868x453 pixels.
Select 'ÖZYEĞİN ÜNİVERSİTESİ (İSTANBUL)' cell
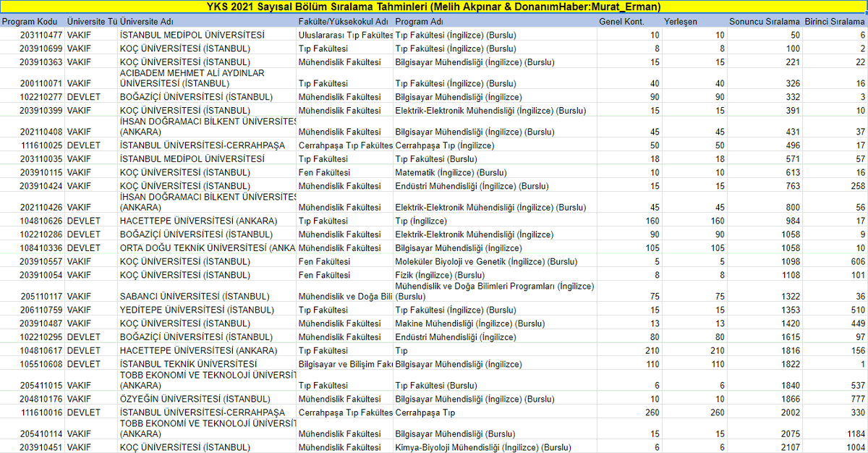pyautogui.click(x=207, y=399)
